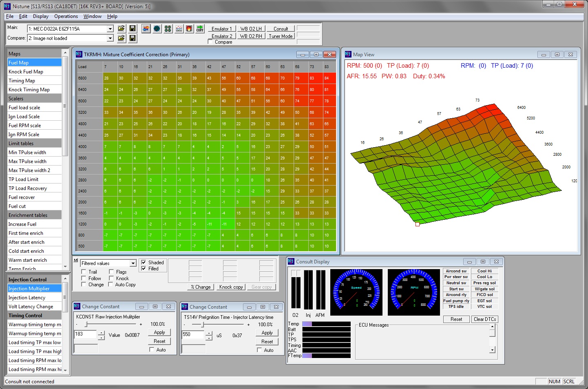Decrement TS14V value with down stepper
Image resolution: width=588 pixels, height=389 pixels.
[x=209, y=338]
